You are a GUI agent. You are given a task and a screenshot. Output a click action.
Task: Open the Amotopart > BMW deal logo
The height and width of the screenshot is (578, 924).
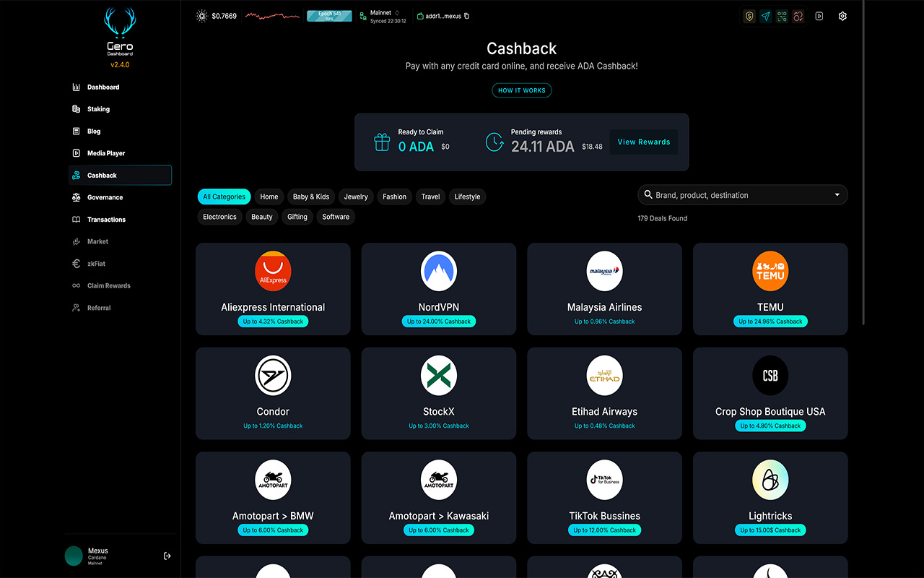[273, 480]
